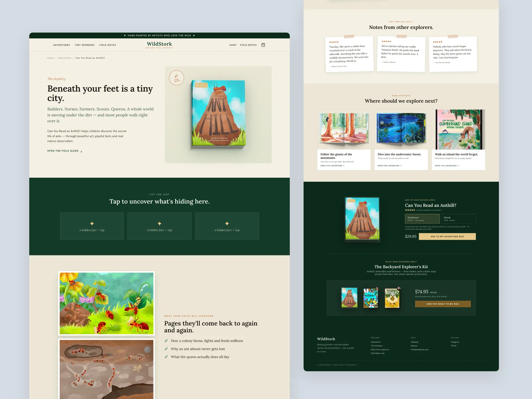This screenshot has height=399, width=532.
Task: Click the round hand-painted badge on hero image
Action: coord(176,78)
